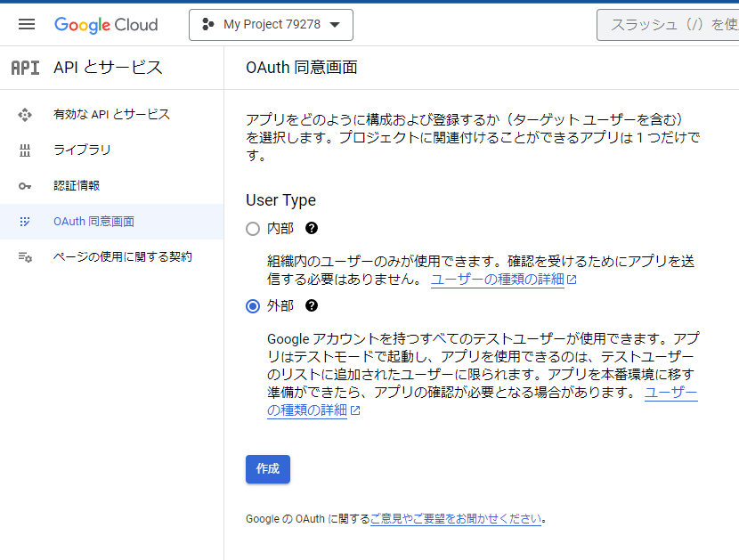This screenshot has width=739, height=560.
Task: Click the 有効な API とサービス icon
Action: [x=25, y=115]
